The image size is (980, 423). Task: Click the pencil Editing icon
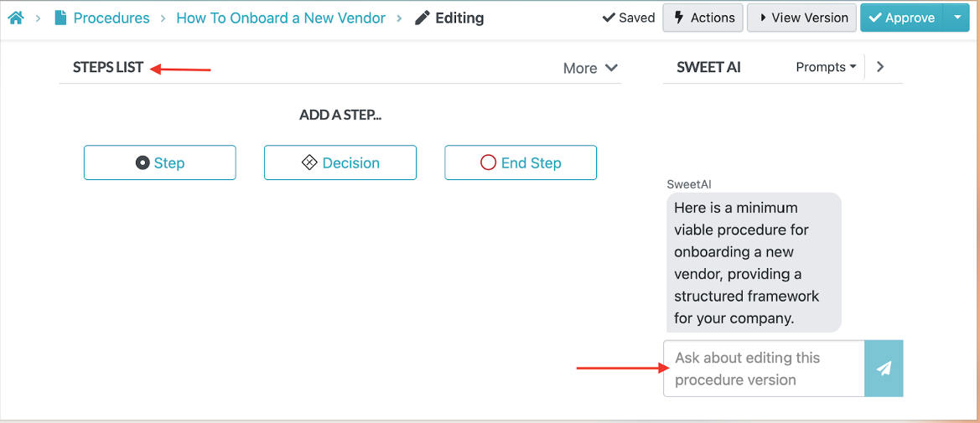coord(422,18)
